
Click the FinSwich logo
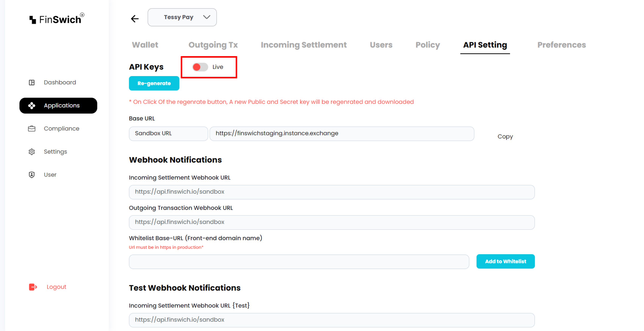point(57,19)
